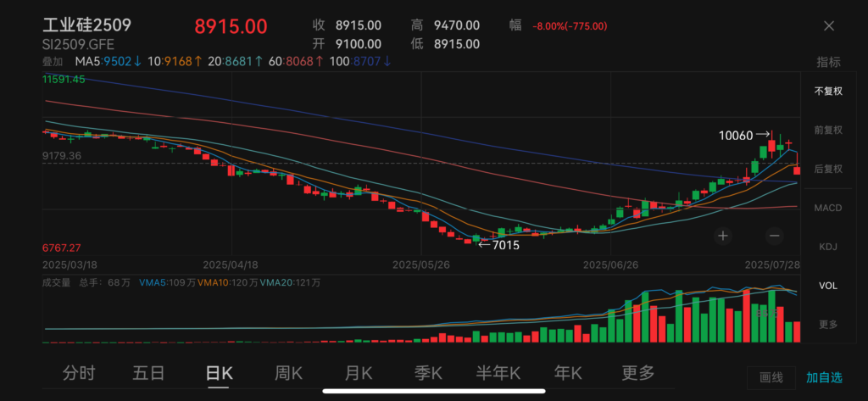Screen dimensions: 868x401
Task: Tap the 60:8068 moving average label
Action: (296, 62)
